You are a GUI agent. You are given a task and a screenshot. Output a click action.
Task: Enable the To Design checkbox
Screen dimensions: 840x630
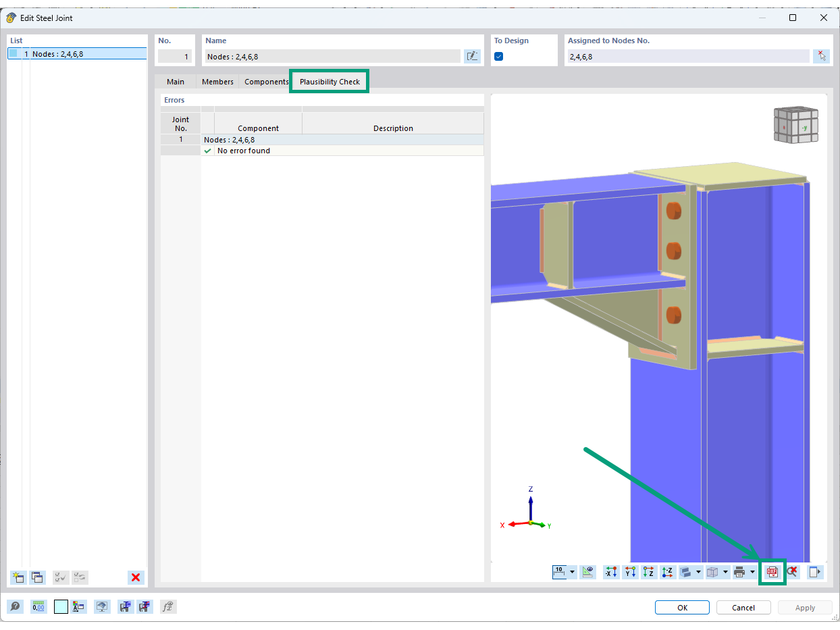tap(498, 57)
